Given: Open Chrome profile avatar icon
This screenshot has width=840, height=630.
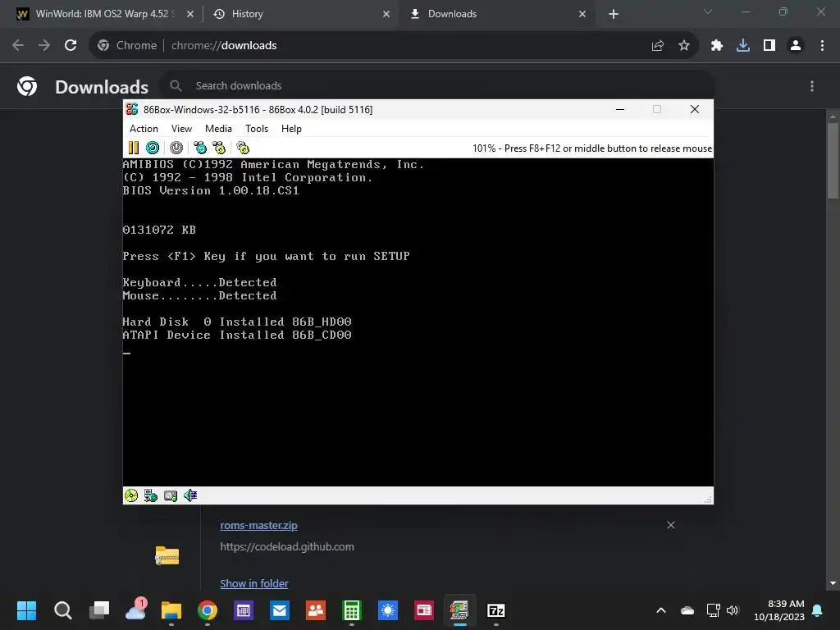Looking at the screenshot, I should click(796, 46).
